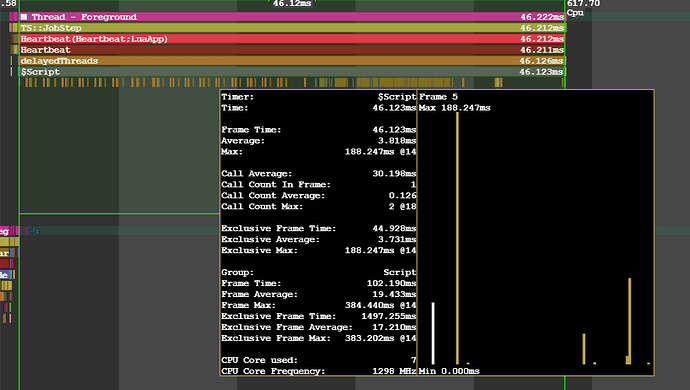The width and height of the screenshot is (690, 390).
Task: Click the "3.731ms" exclusive average value
Action: click(396, 239)
